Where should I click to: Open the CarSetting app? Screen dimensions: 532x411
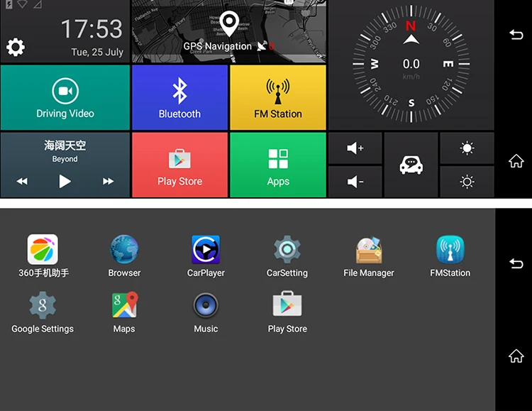point(287,256)
